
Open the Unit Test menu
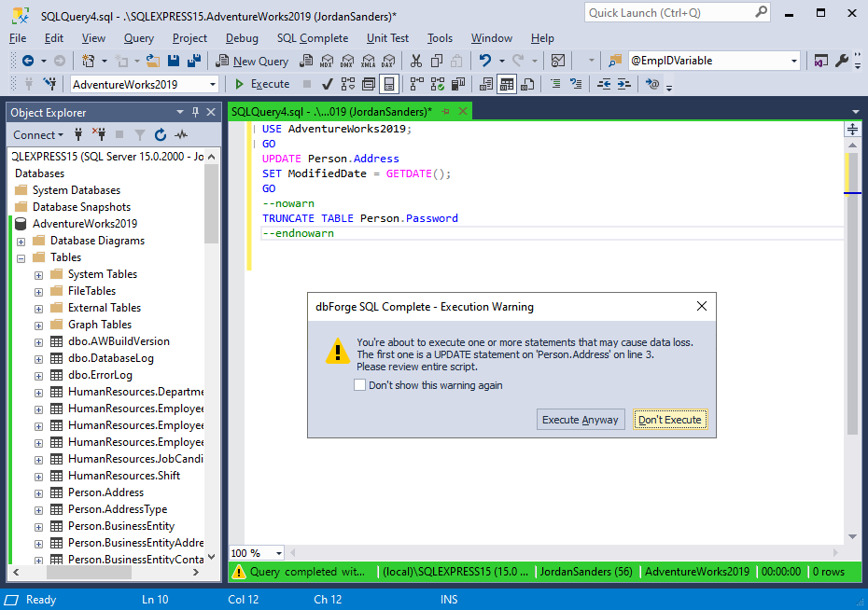coord(387,38)
